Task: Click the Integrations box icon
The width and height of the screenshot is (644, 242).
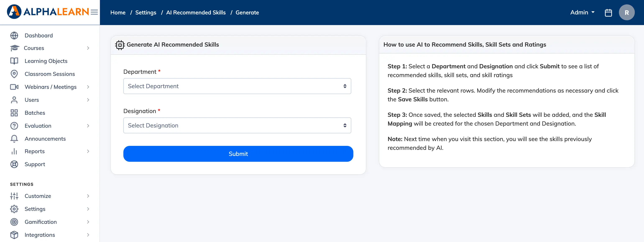Action: click(x=14, y=235)
